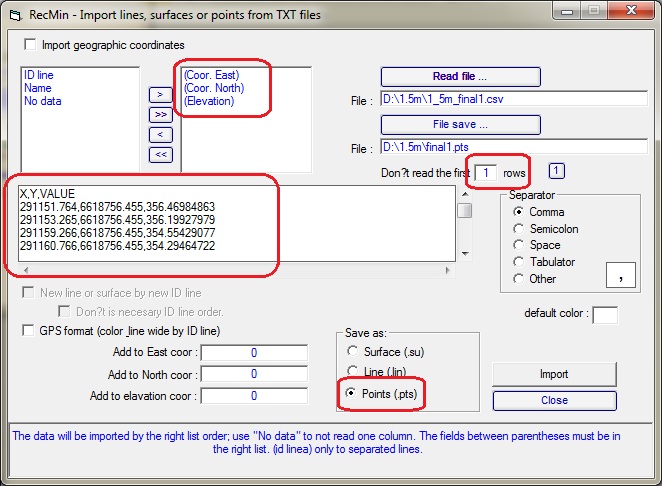
Task: Click the double arrow move-all-right button
Action: point(160,115)
